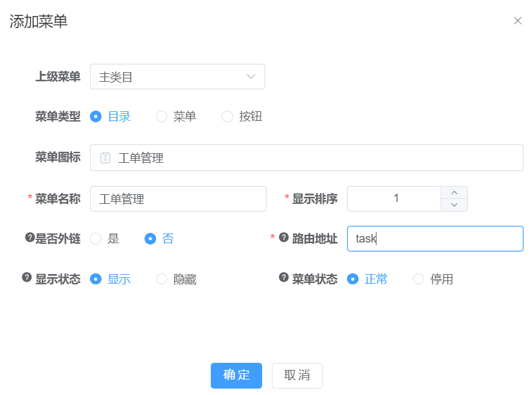Choose 目录 as the menu type
Screen dimensions: 532x395
click(96, 116)
